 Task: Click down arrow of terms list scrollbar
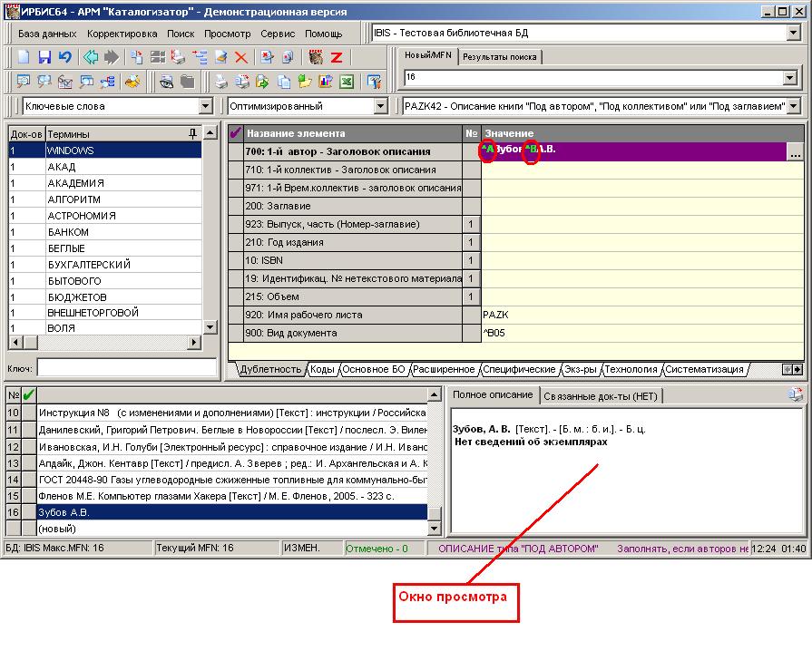[x=210, y=327]
